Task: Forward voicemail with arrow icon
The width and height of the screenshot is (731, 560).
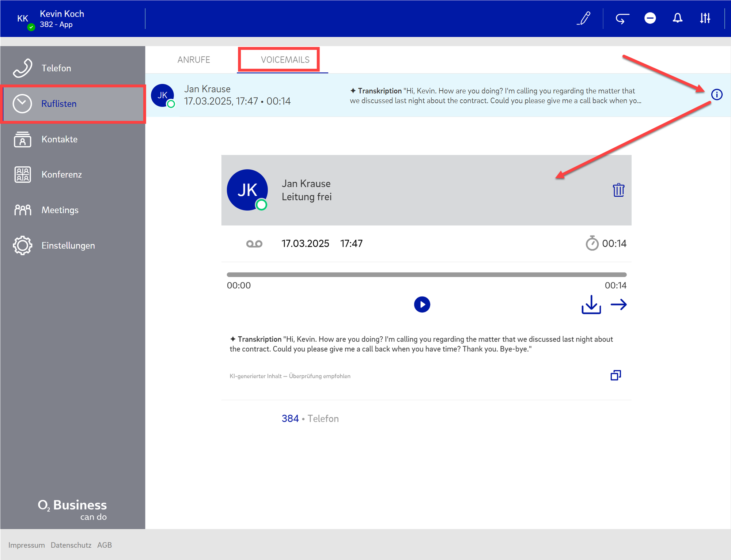Action: pyautogui.click(x=618, y=304)
